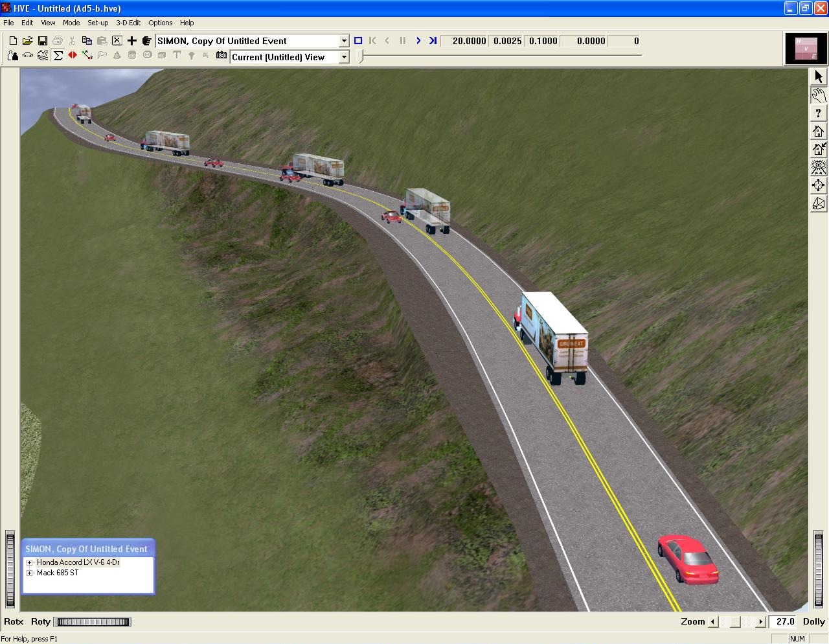This screenshot has height=644, width=829.
Task: Click the Roty rotation thumbwheel
Action: 93,622
